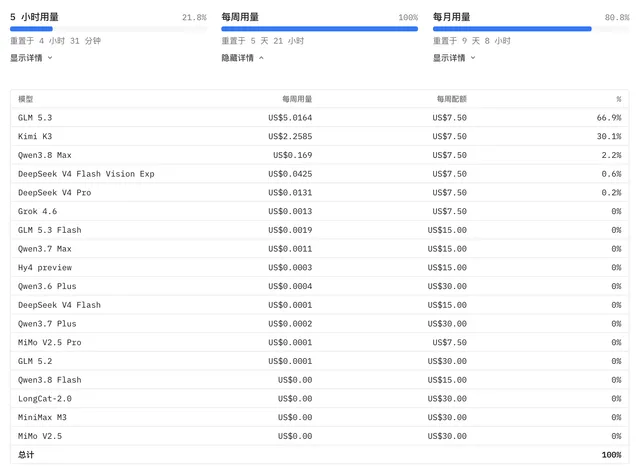Click Hy4 preview usage US$0.0003
The height and width of the screenshot is (473, 640).
pos(290,268)
